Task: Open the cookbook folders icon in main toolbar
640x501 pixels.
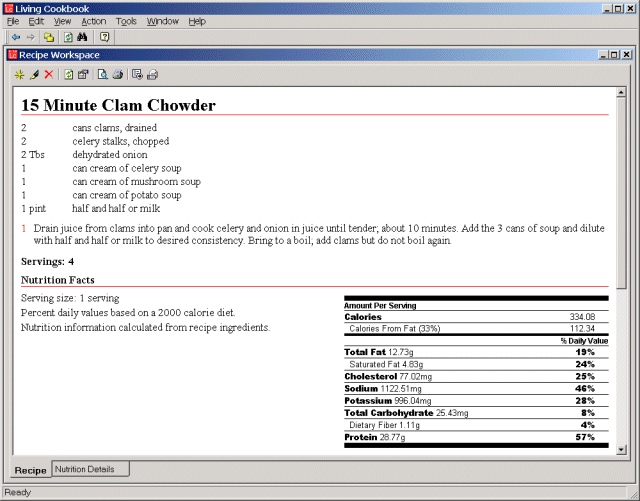Action: coord(49,38)
